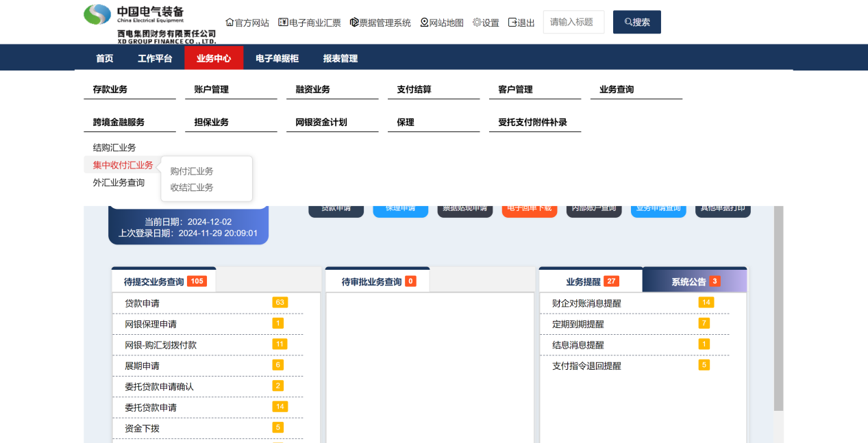The image size is (868, 443).
Task: Type in the 请输入标题 search field
Action: click(x=573, y=22)
